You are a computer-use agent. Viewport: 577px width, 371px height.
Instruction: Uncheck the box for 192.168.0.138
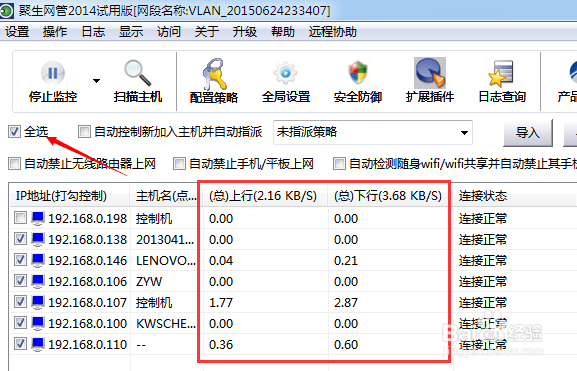(x=20, y=238)
